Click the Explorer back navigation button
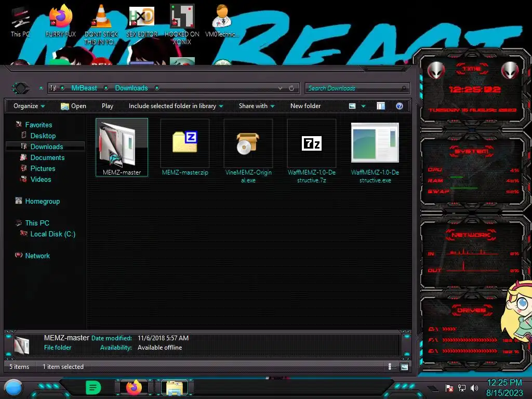The width and height of the screenshot is (532, 399). (x=21, y=88)
